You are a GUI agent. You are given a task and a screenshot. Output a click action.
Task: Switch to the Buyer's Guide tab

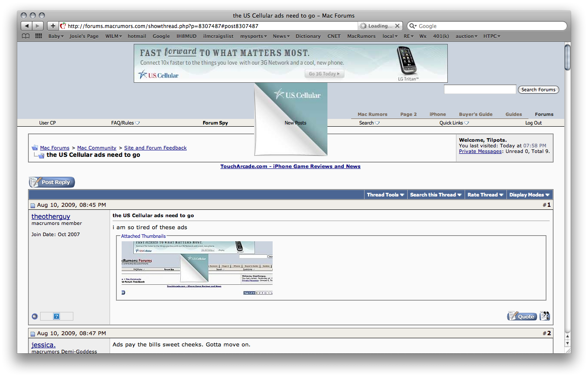pos(476,114)
